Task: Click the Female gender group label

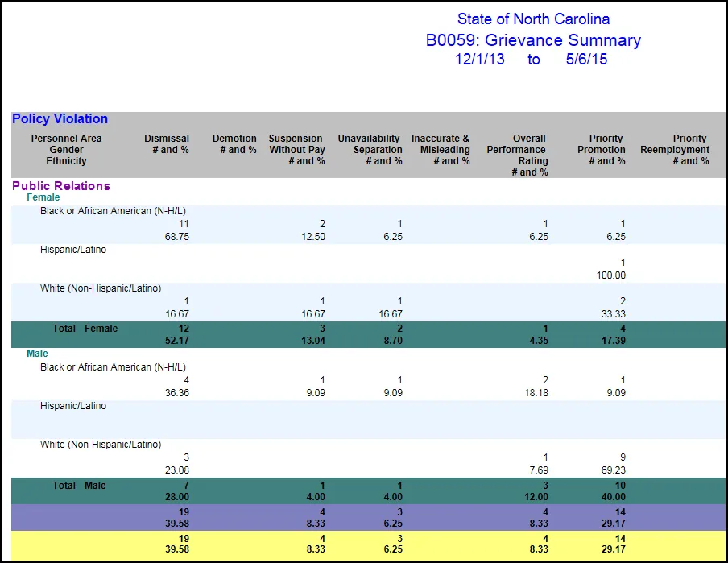Action: [43, 197]
